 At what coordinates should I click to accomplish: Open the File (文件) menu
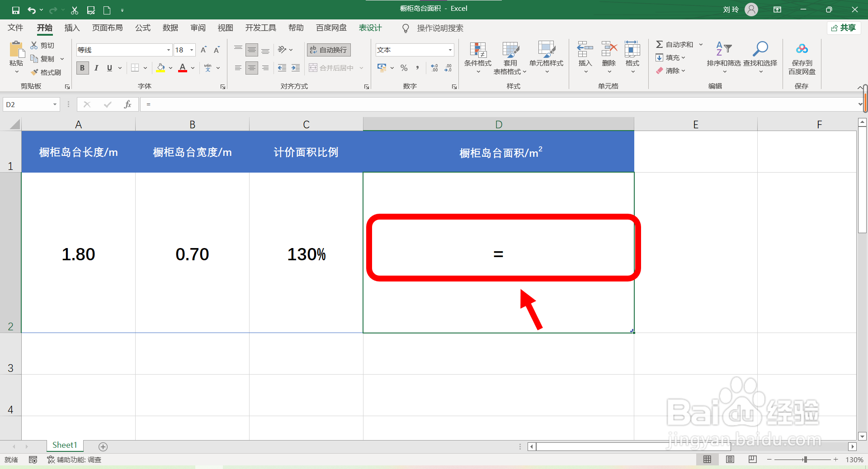click(x=15, y=28)
